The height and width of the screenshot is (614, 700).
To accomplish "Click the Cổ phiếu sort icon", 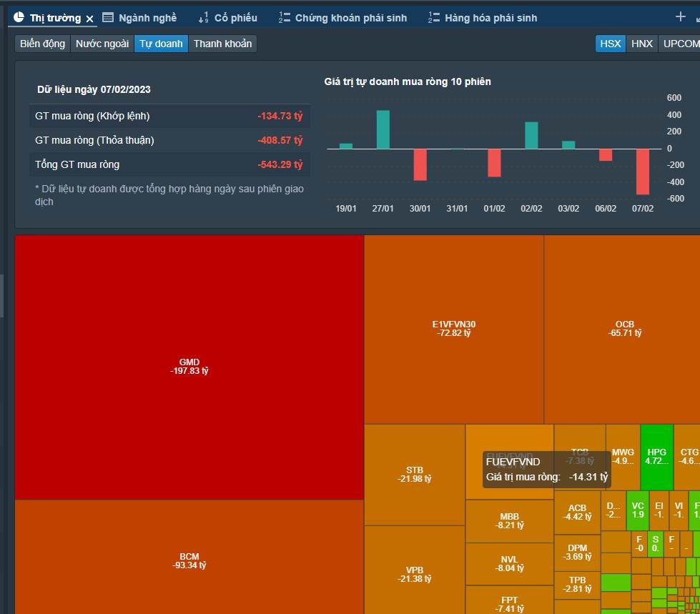I will pyautogui.click(x=203, y=18).
